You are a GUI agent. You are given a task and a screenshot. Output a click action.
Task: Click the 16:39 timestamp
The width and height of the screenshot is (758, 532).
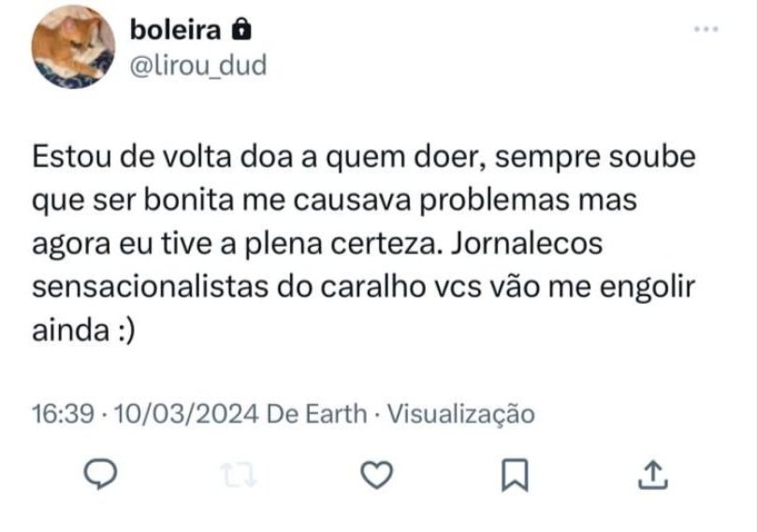[61, 413]
